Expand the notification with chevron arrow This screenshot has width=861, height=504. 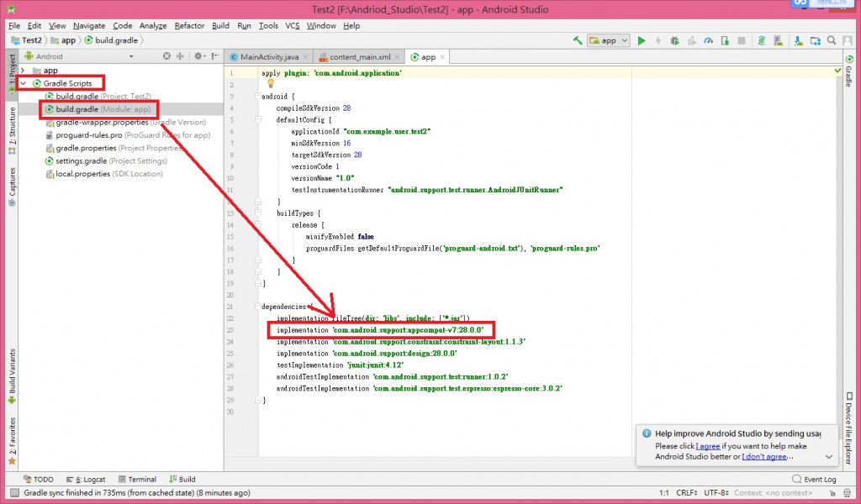point(828,456)
